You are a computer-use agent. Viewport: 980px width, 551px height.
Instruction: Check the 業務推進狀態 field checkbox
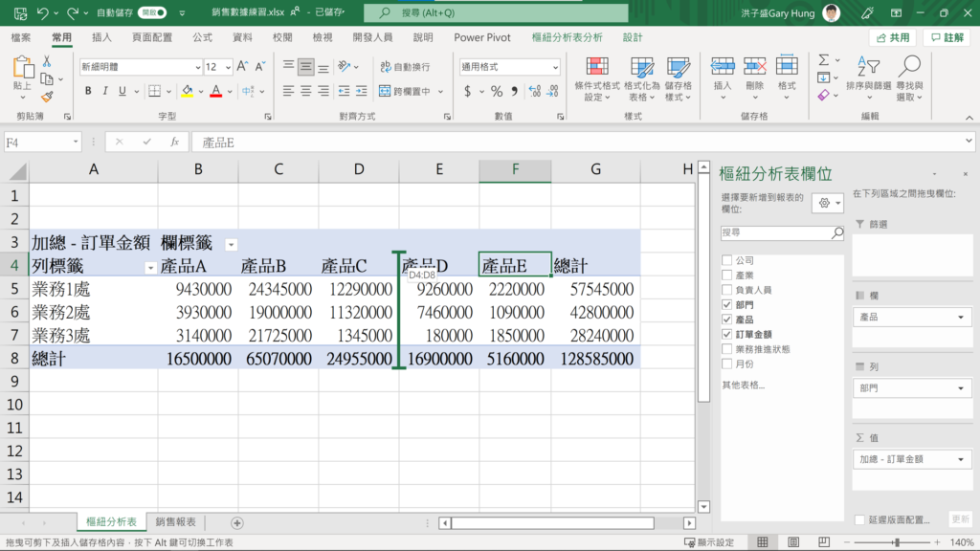tap(727, 349)
